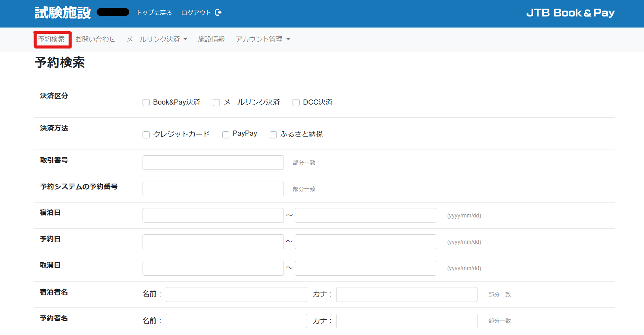Check the DCC決済 option
Viewport: 644px width, 335px height.
tap(296, 103)
